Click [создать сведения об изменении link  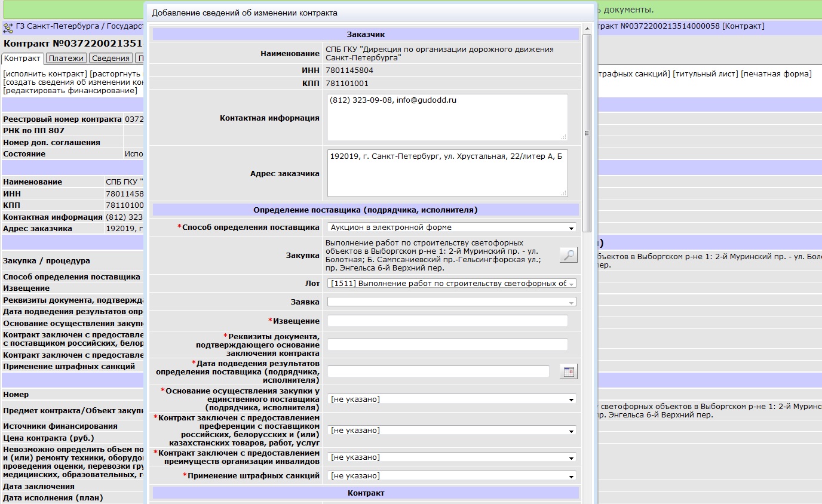[x=73, y=82]
